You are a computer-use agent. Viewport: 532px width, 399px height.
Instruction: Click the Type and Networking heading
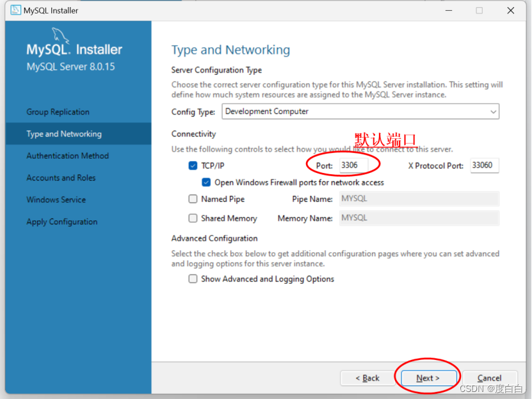(x=230, y=50)
